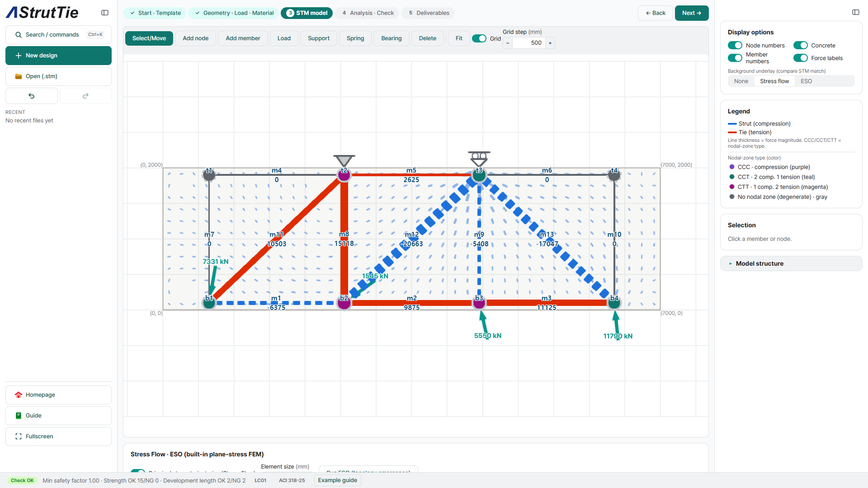
Task: Toggle Member numbers display
Action: [735, 58]
